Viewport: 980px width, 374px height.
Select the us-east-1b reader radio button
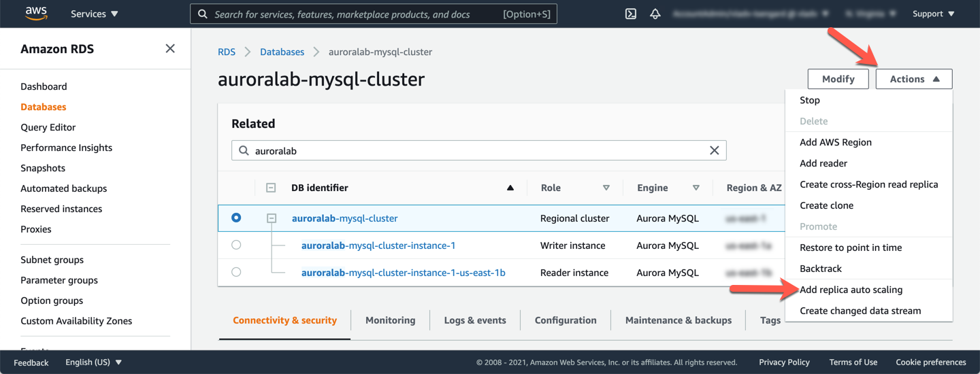pyautogui.click(x=236, y=272)
